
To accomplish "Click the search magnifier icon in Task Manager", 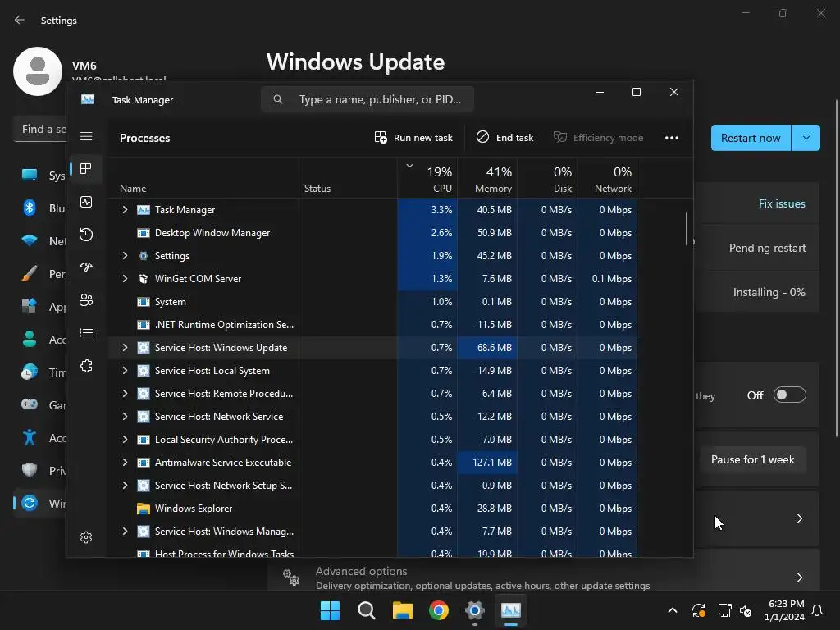I will (x=277, y=99).
